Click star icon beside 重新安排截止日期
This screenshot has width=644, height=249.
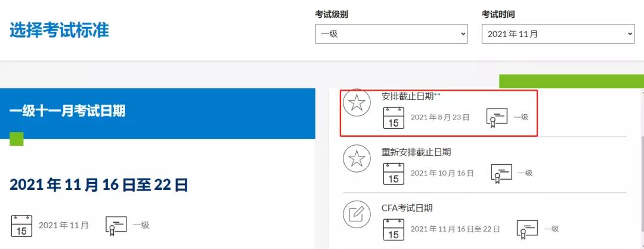tap(357, 158)
